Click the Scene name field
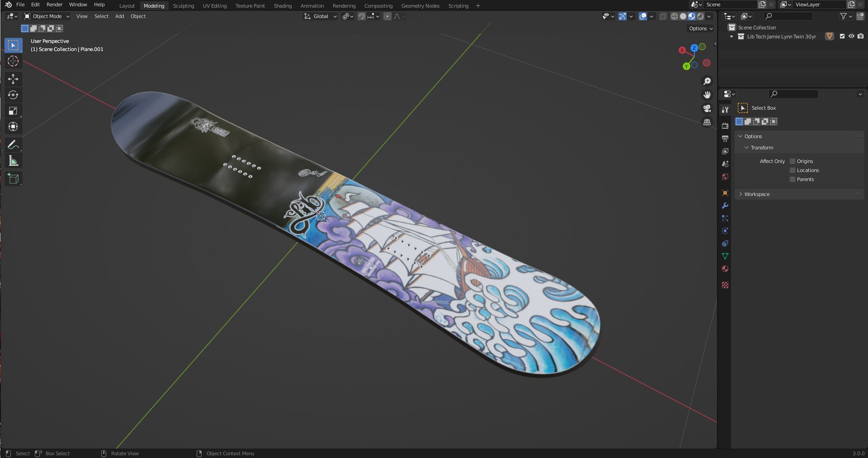 pyautogui.click(x=730, y=5)
